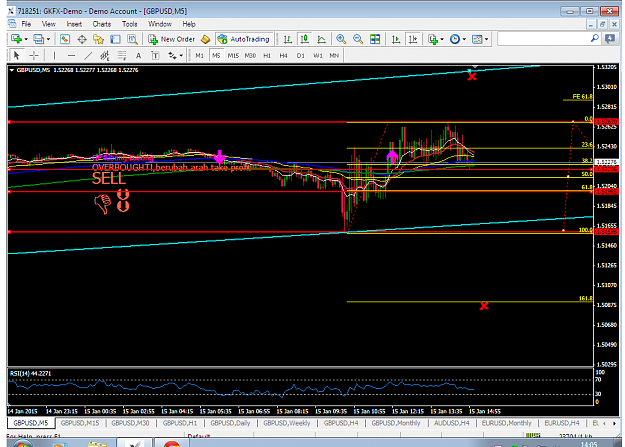Switch timeframe to D1

(301, 55)
